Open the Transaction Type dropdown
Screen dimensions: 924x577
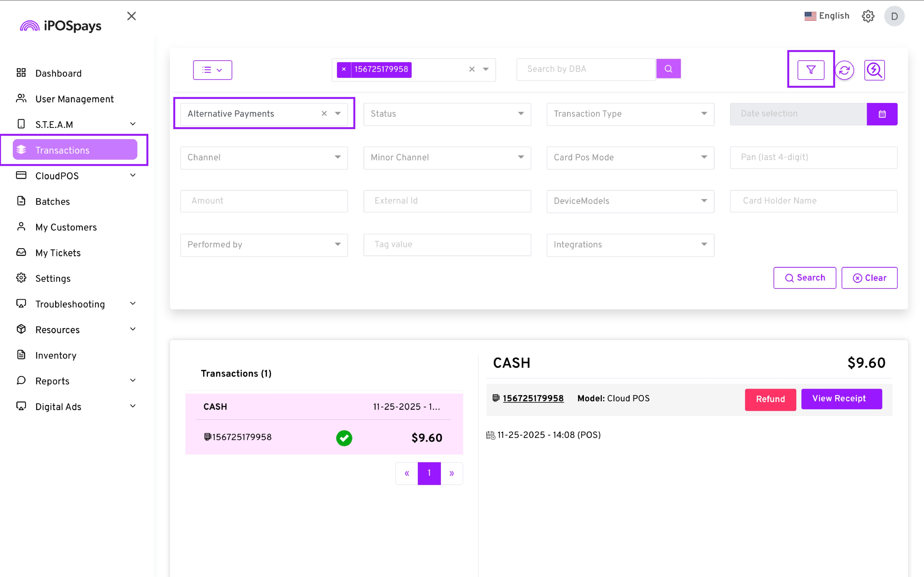[630, 114]
